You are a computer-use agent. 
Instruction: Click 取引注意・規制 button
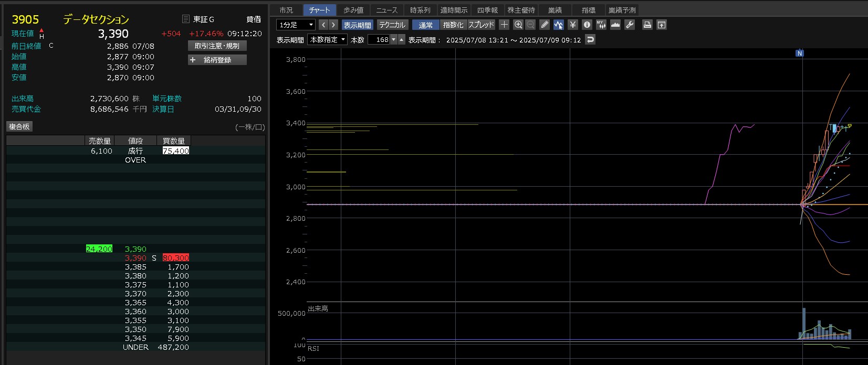coord(217,46)
